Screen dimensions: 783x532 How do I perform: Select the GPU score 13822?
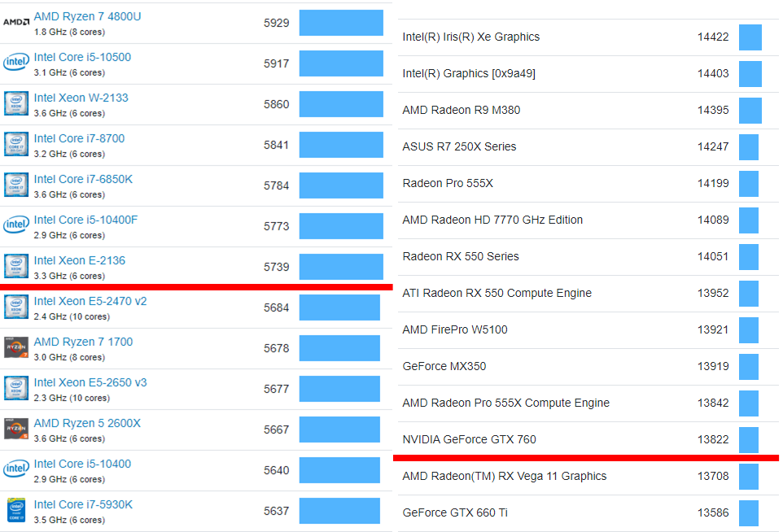[x=713, y=440]
